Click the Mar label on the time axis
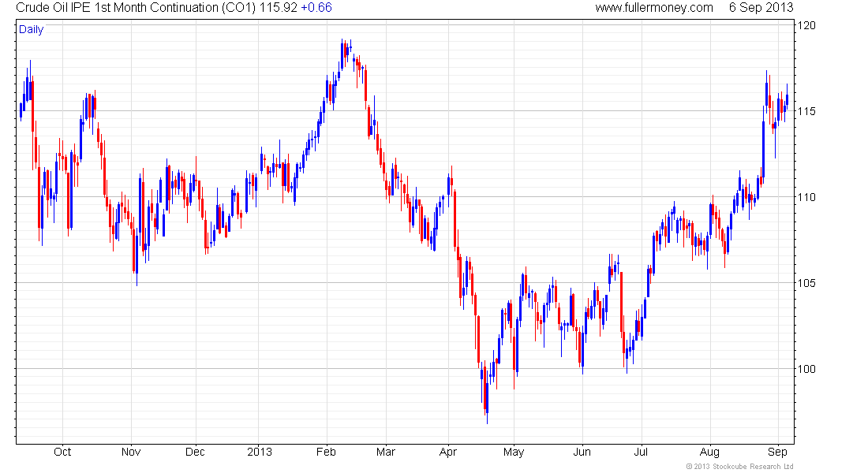Image resolution: width=868 pixels, height=473 pixels. click(386, 452)
